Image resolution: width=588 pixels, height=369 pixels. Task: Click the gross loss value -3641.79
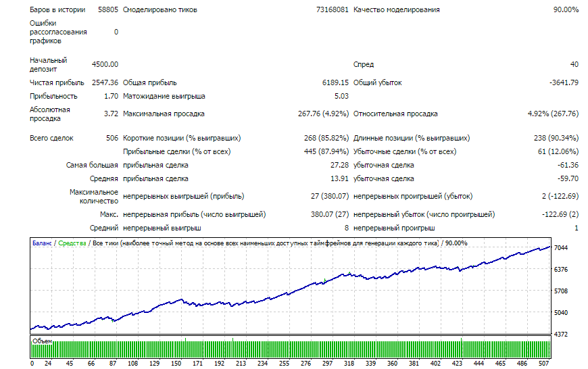[564, 82]
